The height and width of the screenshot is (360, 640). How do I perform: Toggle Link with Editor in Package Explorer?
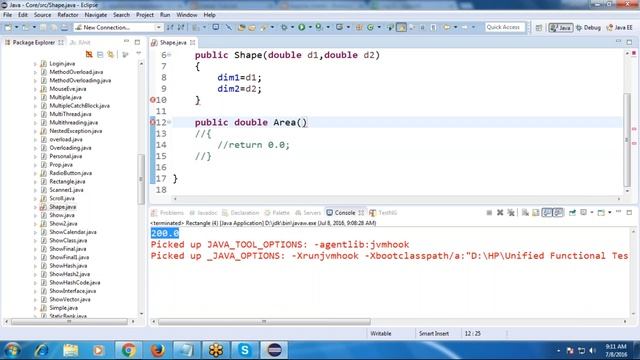111,55
